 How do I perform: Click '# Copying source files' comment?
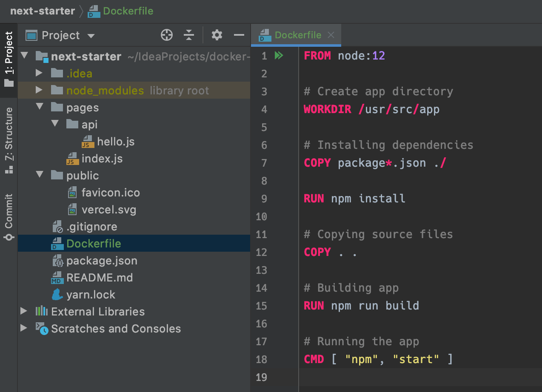coord(378,234)
